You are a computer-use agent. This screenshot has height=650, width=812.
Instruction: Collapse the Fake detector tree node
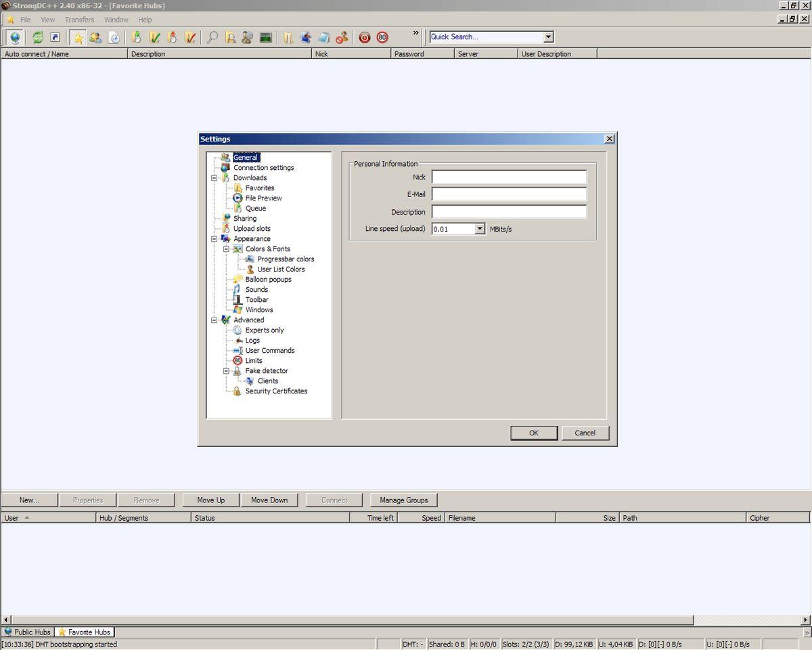[227, 371]
